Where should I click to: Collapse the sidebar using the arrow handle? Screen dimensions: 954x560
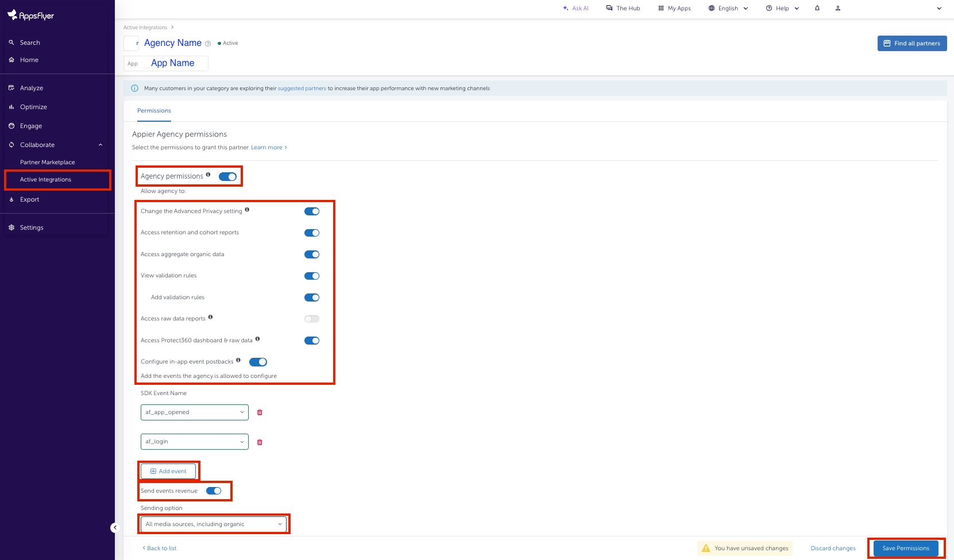114,527
